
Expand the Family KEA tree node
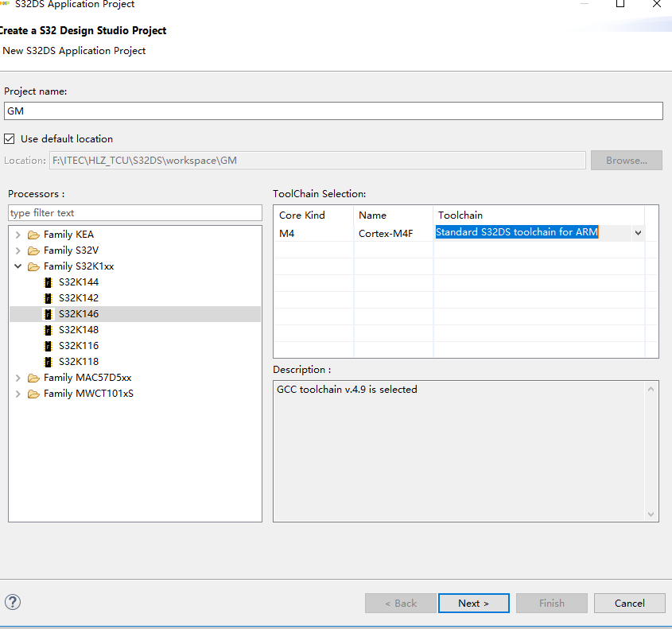pos(17,235)
